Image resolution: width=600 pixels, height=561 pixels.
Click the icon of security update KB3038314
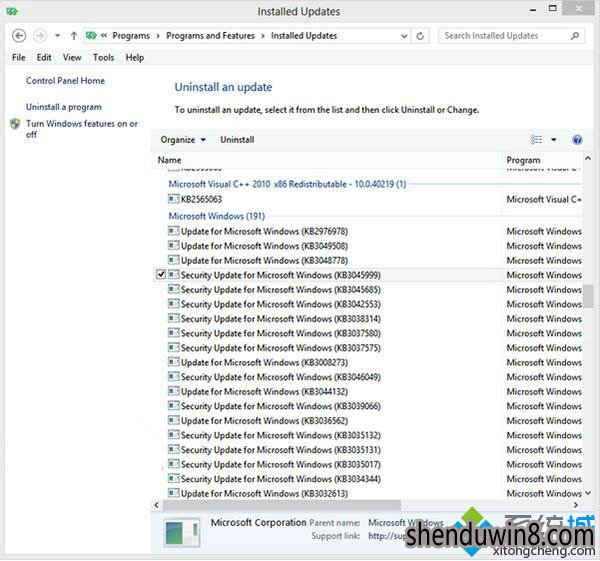[x=174, y=318]
